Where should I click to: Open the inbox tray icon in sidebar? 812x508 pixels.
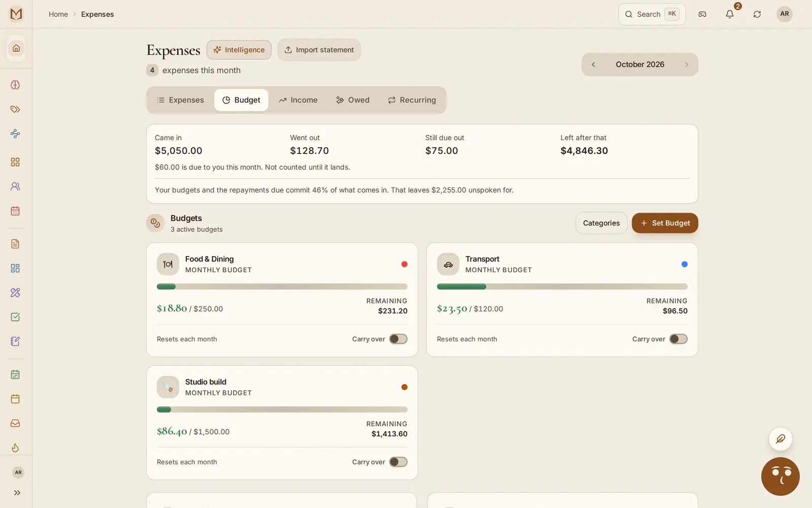(15, 423)
